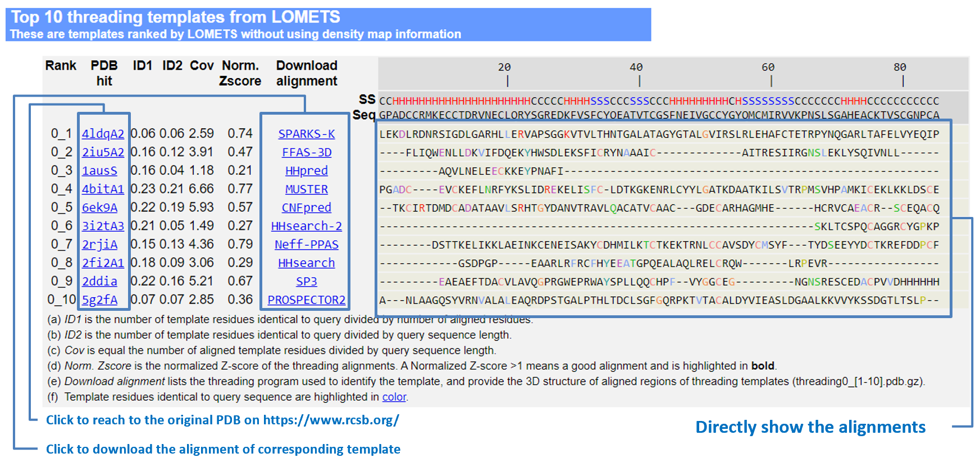Open the 2iu5A2 PDB entry

click(103, 152)
